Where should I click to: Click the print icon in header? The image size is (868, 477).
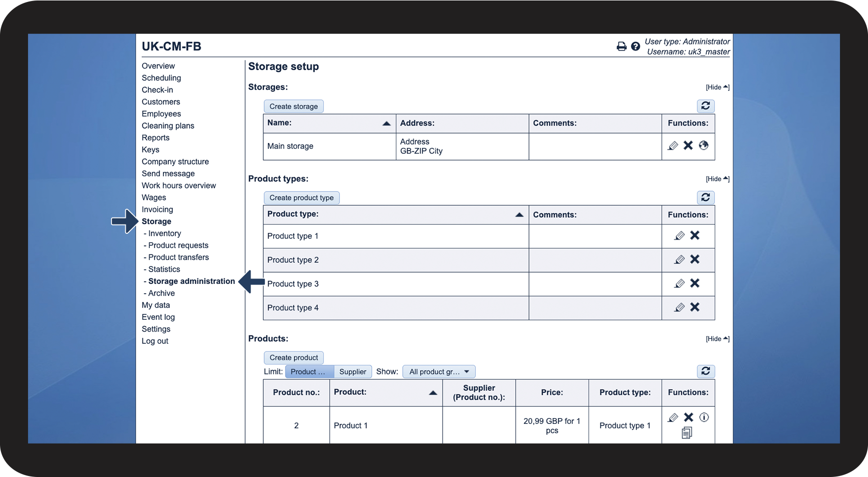click(621, 47)
